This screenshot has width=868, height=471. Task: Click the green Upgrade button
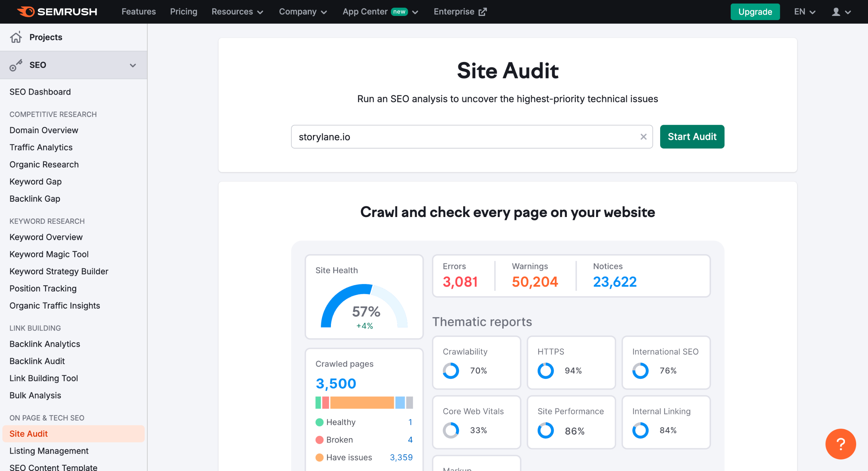point(755,12)
